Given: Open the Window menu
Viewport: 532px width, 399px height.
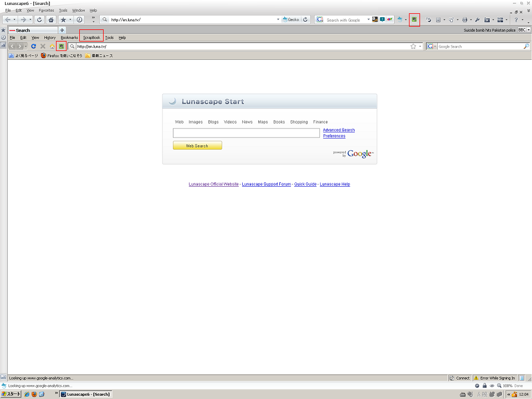Looking at the screenshot, I should pyautogui.click(x=78, y=11).
